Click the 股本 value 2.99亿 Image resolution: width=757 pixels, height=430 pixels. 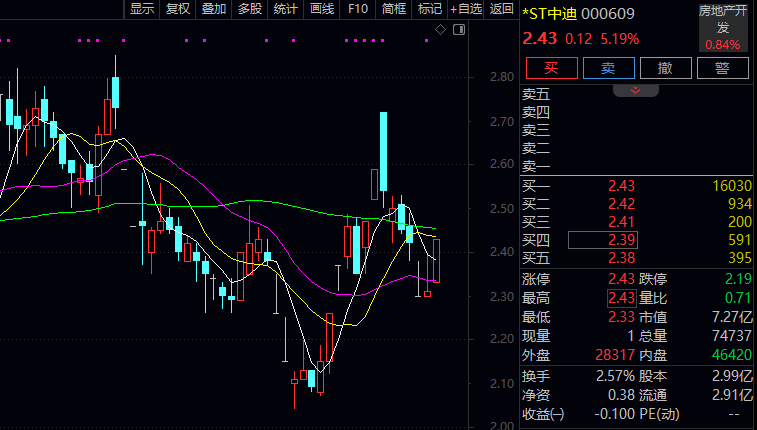point(732,376)
